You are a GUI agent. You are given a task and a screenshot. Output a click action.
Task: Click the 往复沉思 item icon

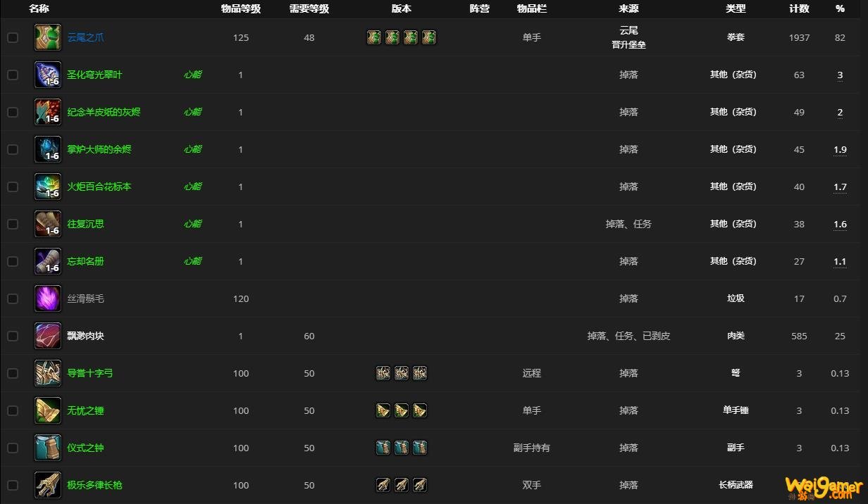(x=48, y=224)
